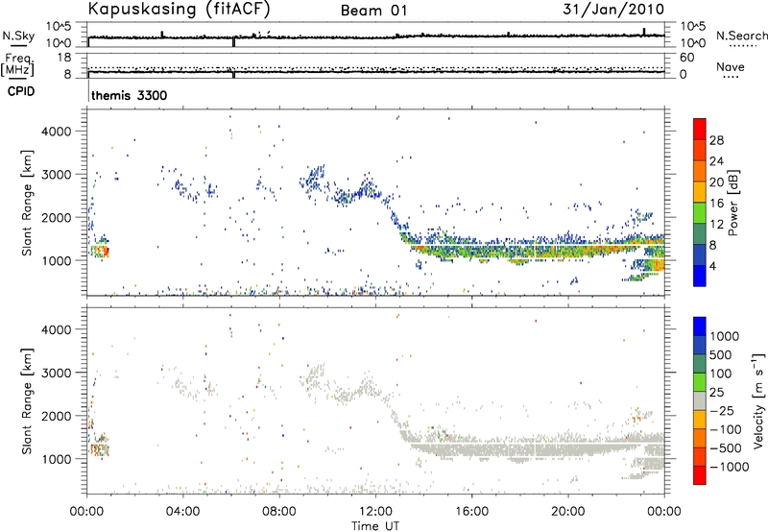This screenshot has height=532, width=768.
Task: Click the blue bottom segment of the Power colorbar
Action: [x=700, y=276]
